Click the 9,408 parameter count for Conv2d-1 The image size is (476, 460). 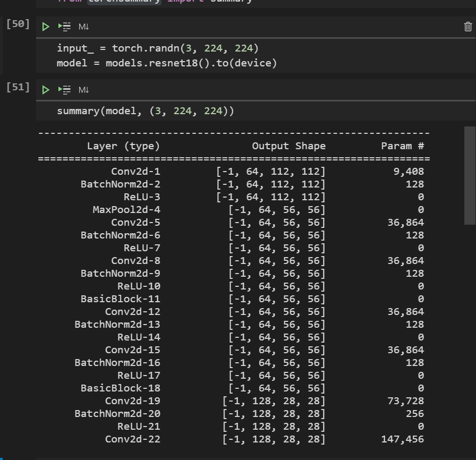[409, 172]
